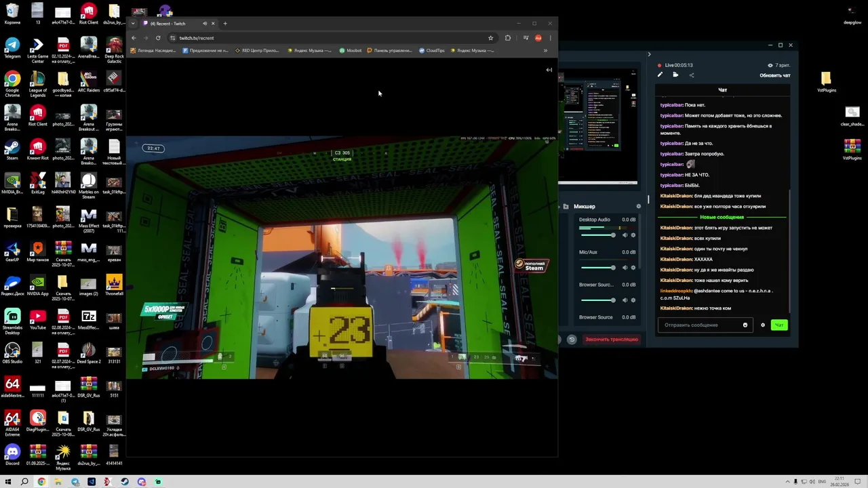Show more bookmarks chevron

pyautogui.click(x=545, y=50)
